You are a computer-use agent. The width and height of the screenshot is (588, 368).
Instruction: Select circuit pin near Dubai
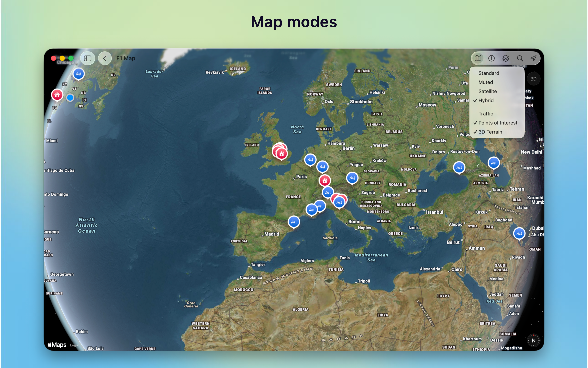click(519, 234)
